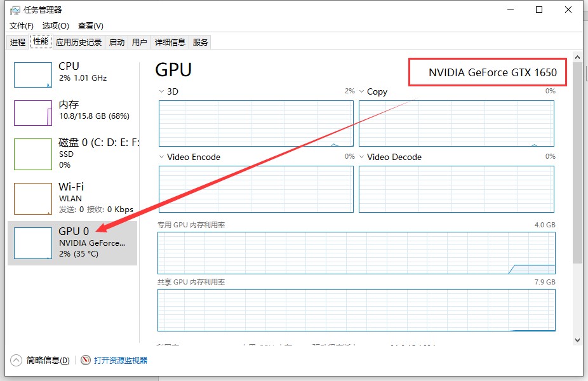The height and width of the screenshot is (381, 588).
Task: Click the 打开资源监视器 link
Action: click(121, 360)
